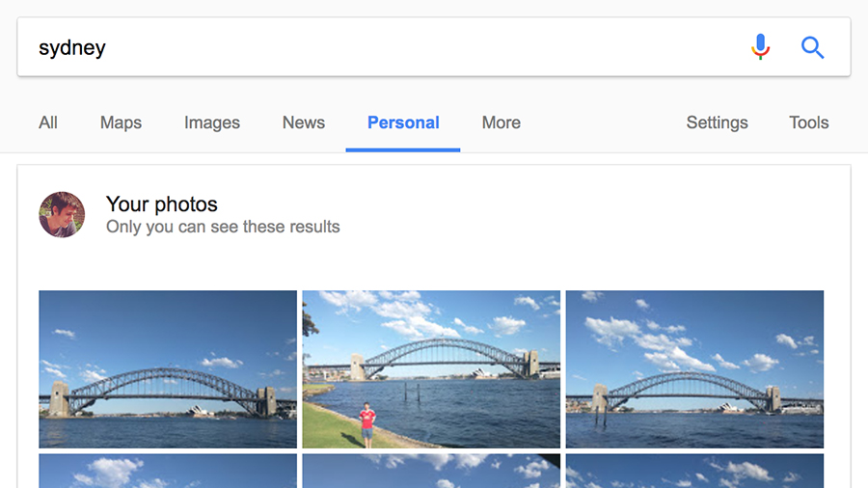Click the search box containing sydney
This screenshot has width=868, height=488.
tap(382, 47)
